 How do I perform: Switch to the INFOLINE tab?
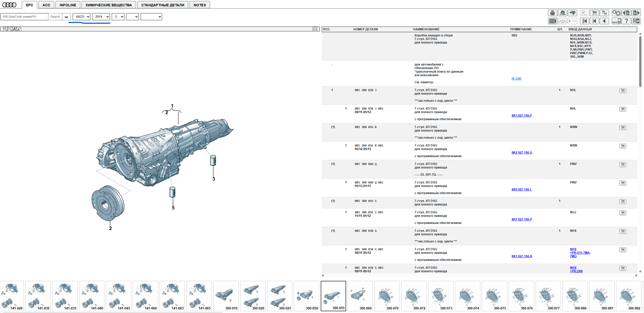(x=68, y=5)
